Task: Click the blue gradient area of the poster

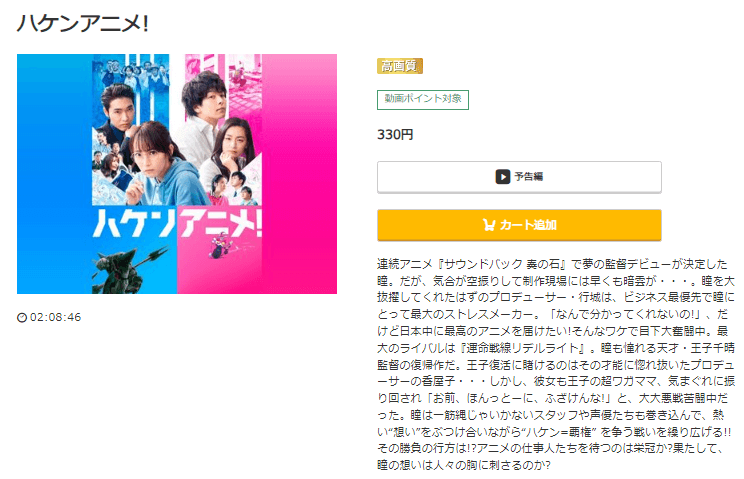Action: [x=55, y=174]
